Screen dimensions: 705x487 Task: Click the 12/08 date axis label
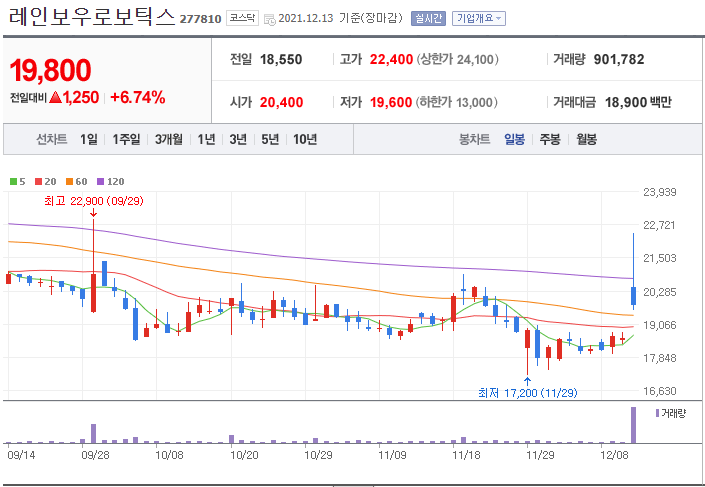614,455
